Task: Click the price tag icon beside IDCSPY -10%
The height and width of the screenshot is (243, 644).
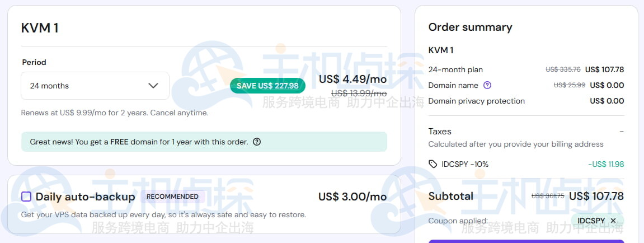Action: tap(433, 164)
